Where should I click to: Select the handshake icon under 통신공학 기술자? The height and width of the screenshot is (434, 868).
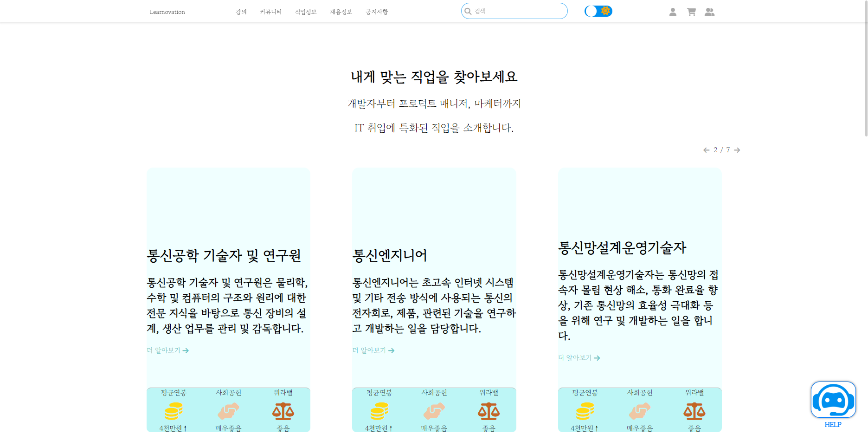(x=228, y=411)
